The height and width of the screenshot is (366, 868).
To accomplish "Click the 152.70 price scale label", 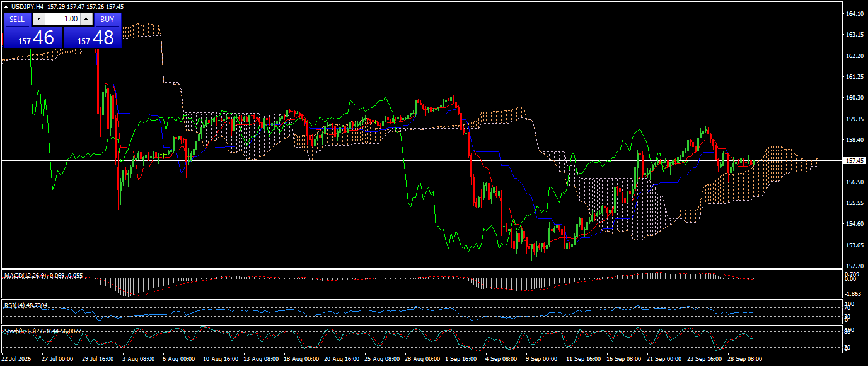I will (854, 266).
